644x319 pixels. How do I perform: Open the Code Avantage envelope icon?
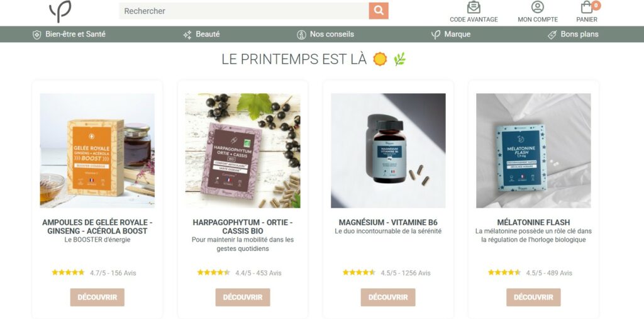point(474,7)
